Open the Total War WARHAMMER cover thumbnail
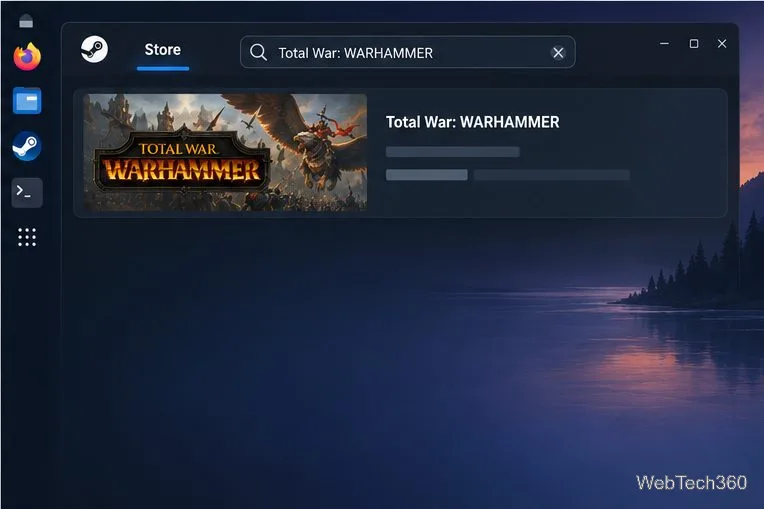The image size is (764, 509). tap(225, 152)
